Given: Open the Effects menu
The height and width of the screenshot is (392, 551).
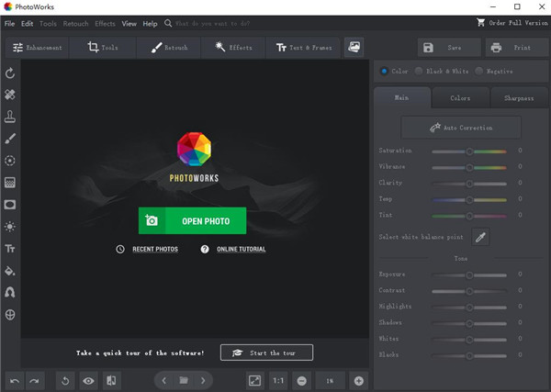Looking at the screenshot, I should point(105,23).
